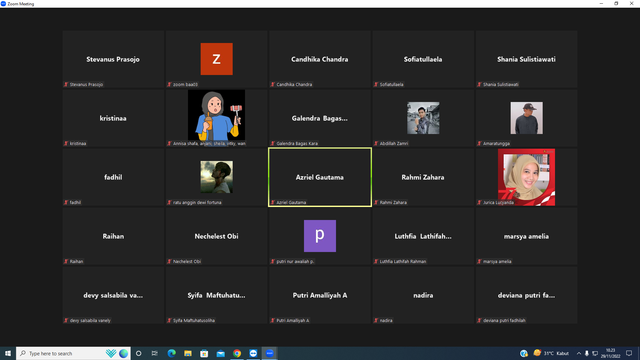Click muted mic icon beside Nechelest Obi label
This screenshot has height=360, width=640.
click(x=169, y=261)
